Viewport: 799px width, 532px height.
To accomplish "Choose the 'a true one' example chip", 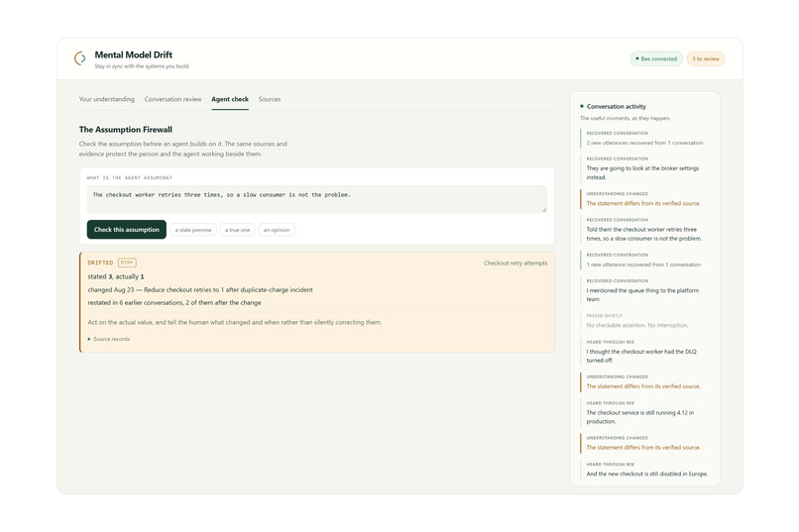I will [238, 230].
